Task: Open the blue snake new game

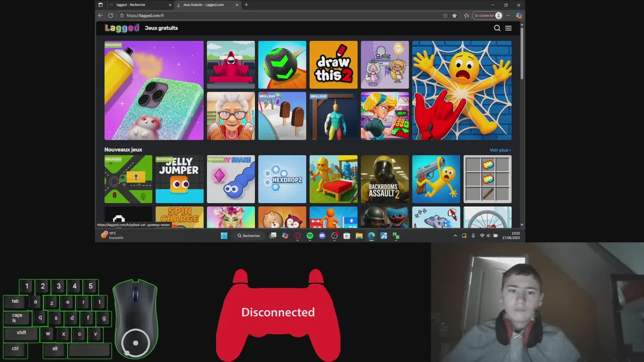Action: (231, 179)
